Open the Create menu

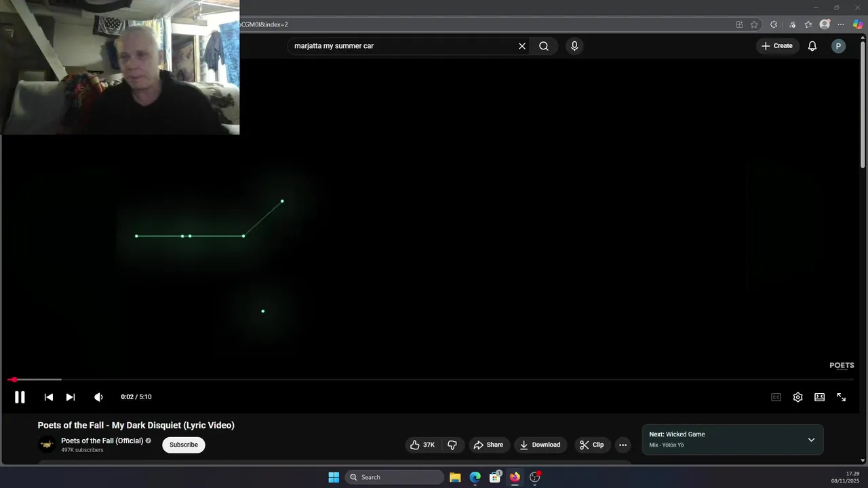[777, 46]
